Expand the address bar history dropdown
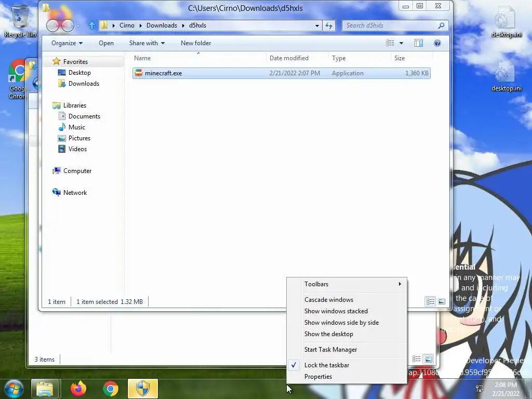The image size is (532, 399). pyautogui.click(x=317, y=25)
